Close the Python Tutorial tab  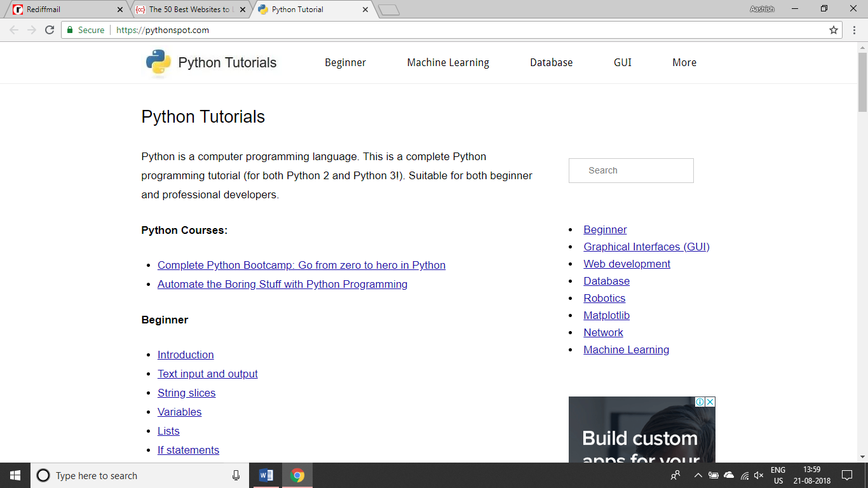tap(365, 10)
